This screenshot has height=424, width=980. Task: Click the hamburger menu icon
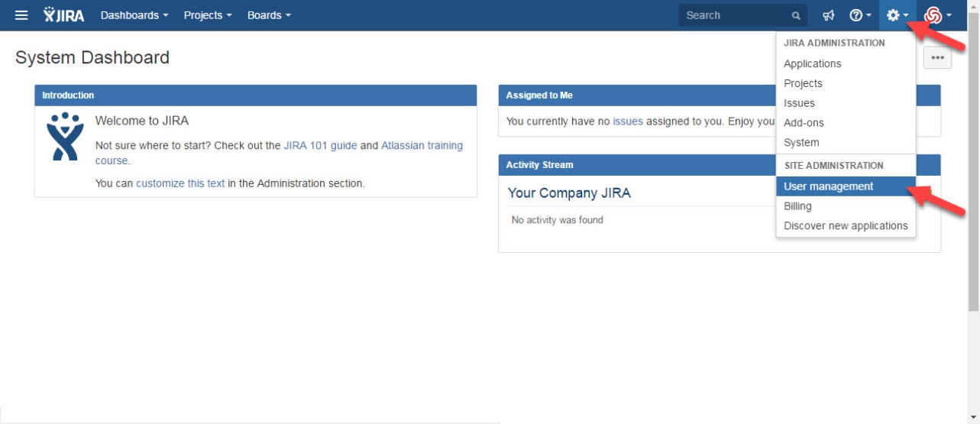21,15
